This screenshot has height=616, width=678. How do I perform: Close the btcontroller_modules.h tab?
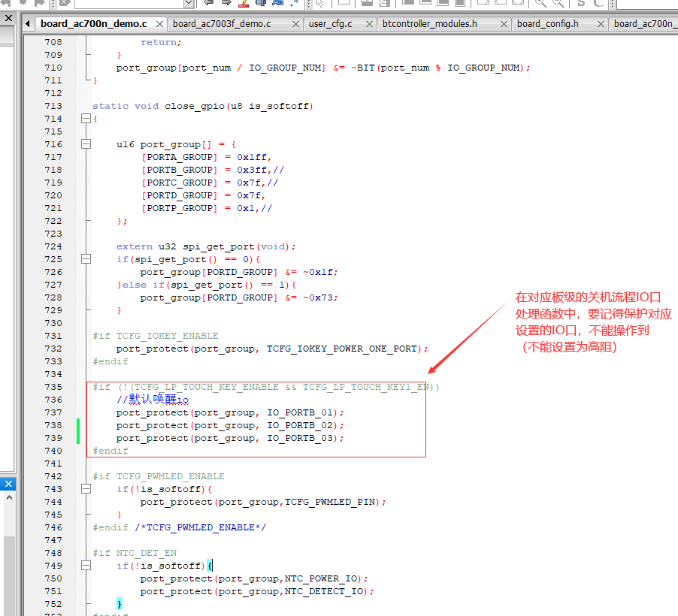tap(504, 24)
